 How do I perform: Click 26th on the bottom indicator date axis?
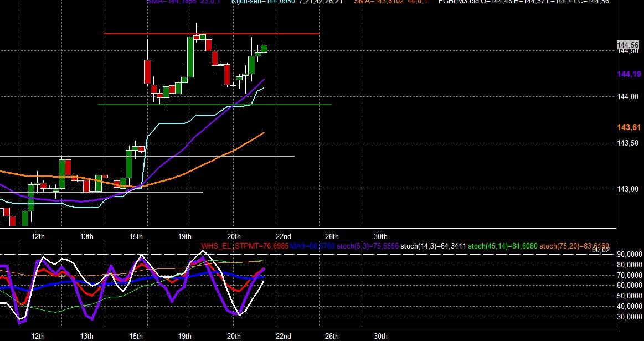(332, 337)
